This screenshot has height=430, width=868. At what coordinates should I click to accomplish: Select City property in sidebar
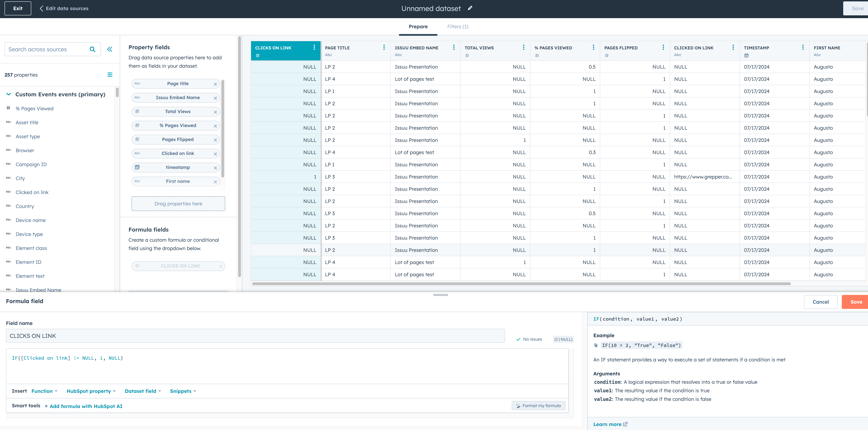(20, 179)
